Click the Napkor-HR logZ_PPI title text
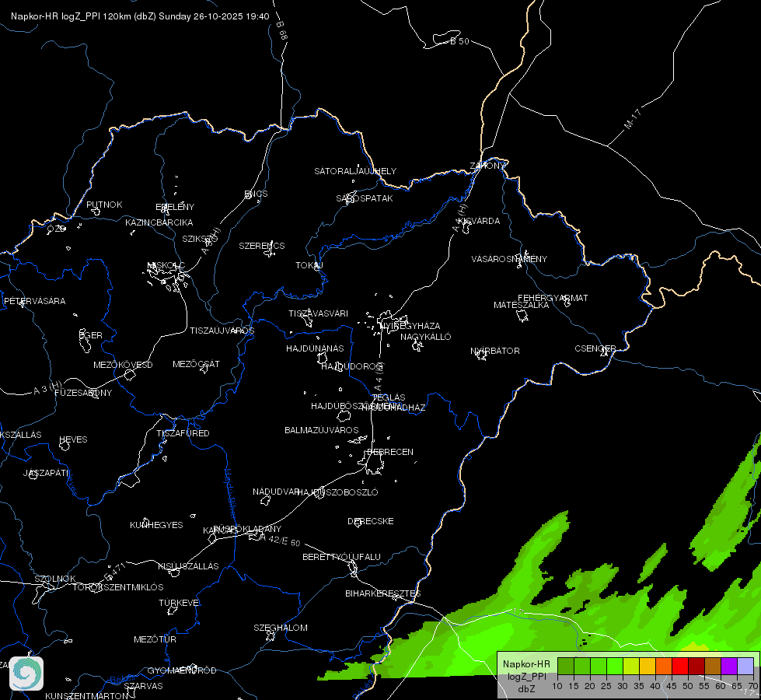The height and width of the screenshot is (700, 761). (x=140, y=16)
